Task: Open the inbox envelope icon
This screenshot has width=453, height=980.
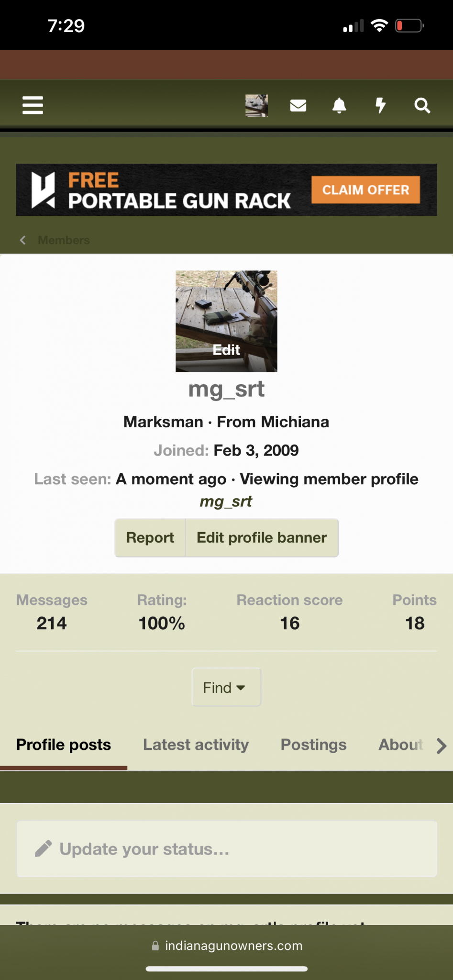Action: (298, 105)
